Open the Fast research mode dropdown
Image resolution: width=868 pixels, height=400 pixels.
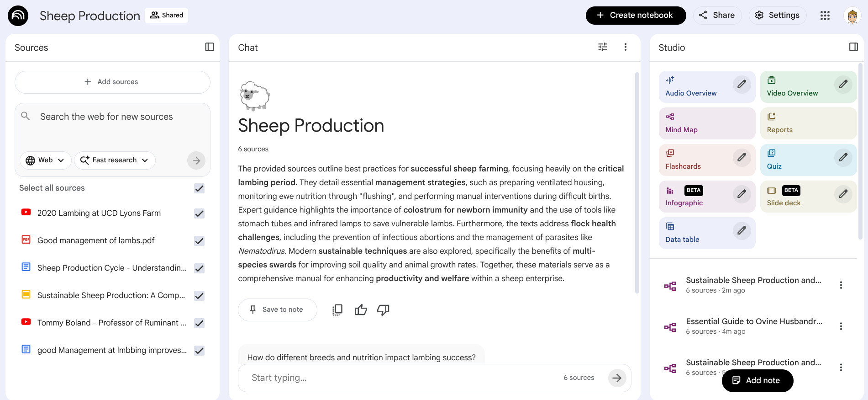click(115, 160)
